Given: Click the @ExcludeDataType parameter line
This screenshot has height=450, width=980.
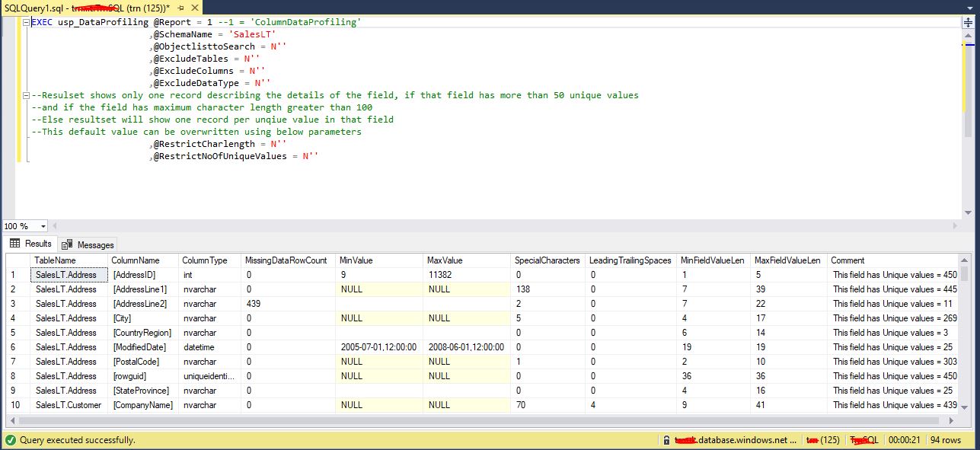Looking at the screenshot, I should click(210, 83).
